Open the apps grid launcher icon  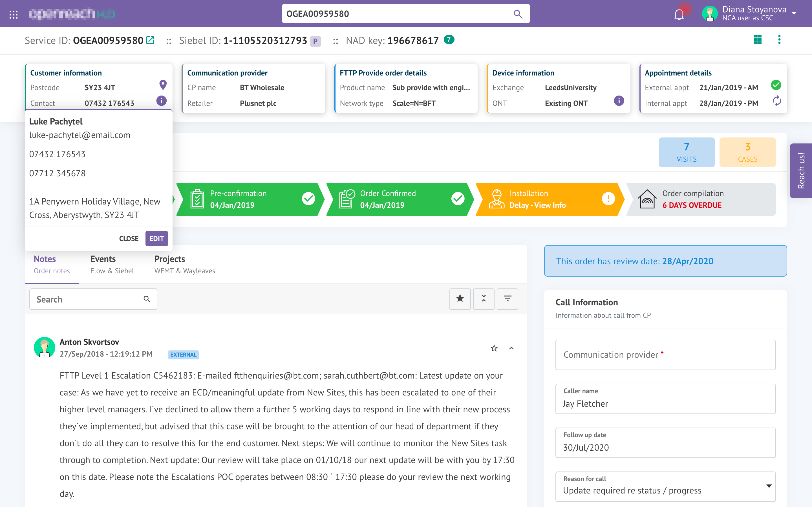coord(14,14)
